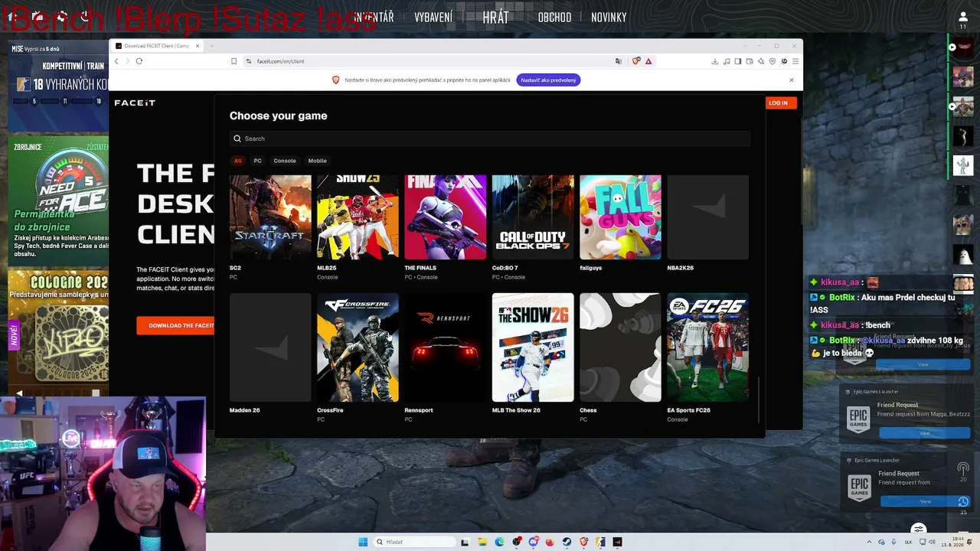
Task: Open Steam from the taskbar
Action: pyautogui.click(x=567, y=542)
